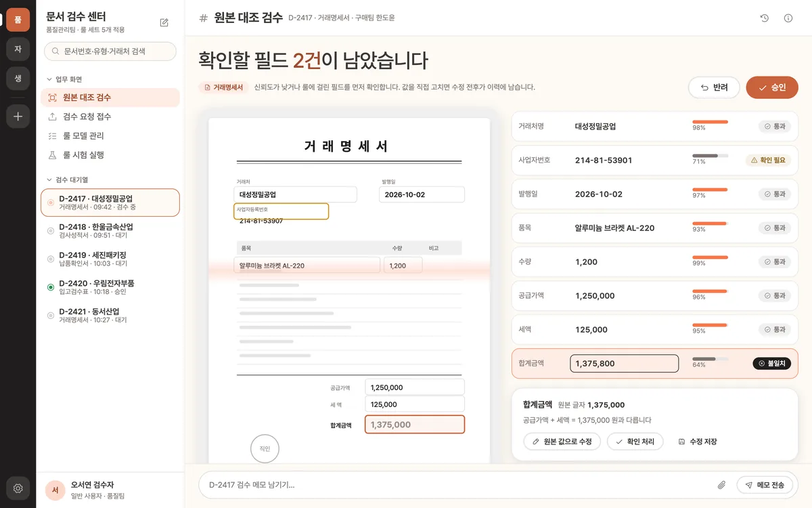
Task: Select 사업자번호 value 214-81-53901
Action: 604,161
